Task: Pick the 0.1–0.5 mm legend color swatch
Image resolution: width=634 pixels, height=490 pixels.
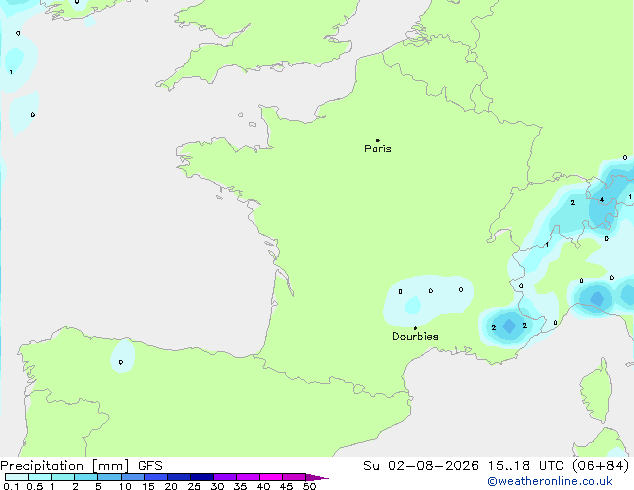Action: click(17, 477)
